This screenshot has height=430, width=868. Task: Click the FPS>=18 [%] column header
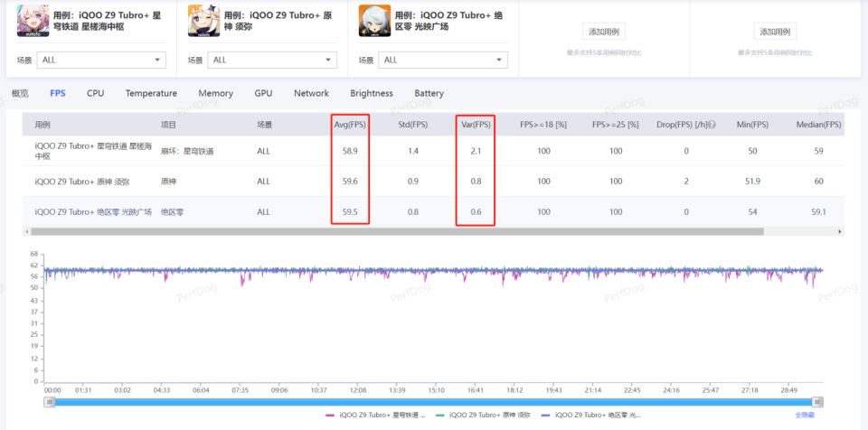pos(543,125)
